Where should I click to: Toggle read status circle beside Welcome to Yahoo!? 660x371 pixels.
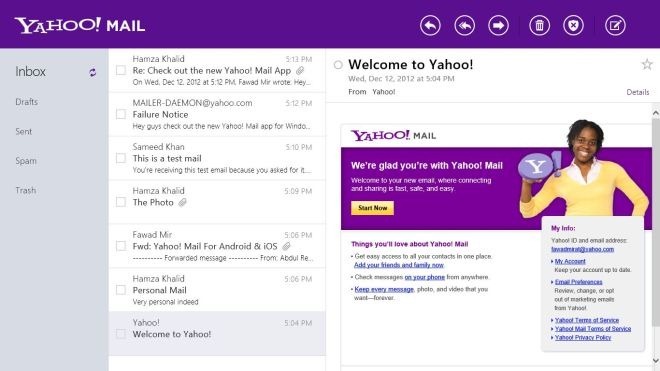click(x=338, y=65)
